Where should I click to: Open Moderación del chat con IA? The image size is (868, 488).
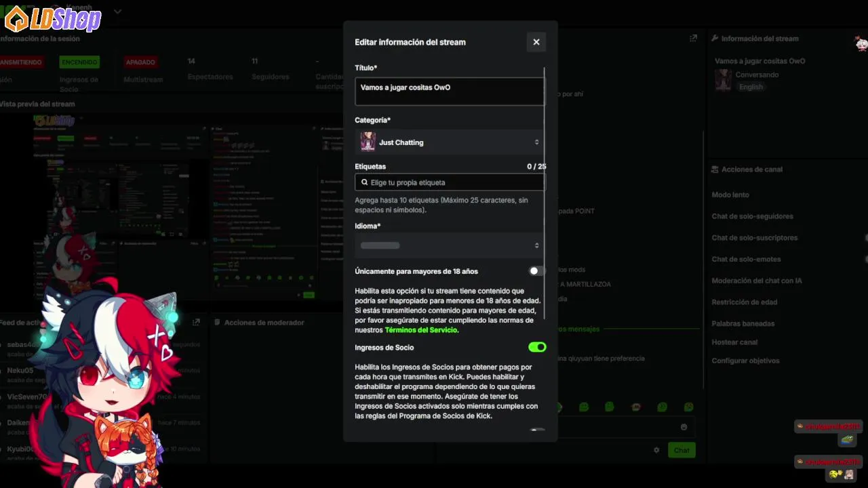tap(756, 281)
